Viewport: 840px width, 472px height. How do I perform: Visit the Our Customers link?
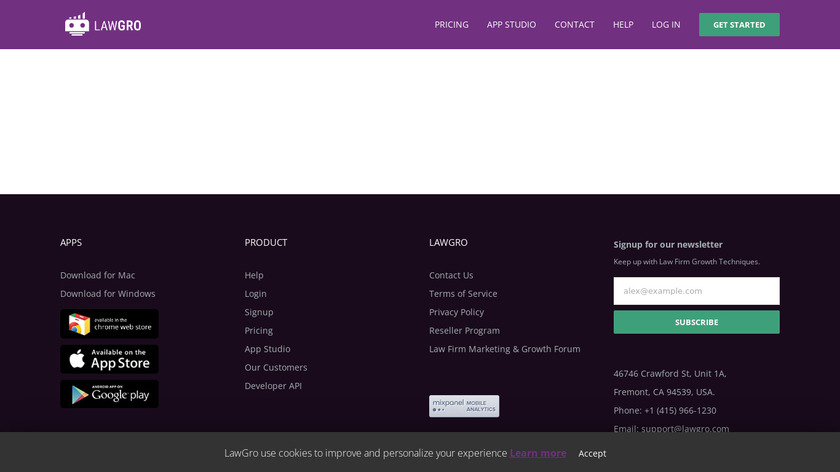click(276, 368)
